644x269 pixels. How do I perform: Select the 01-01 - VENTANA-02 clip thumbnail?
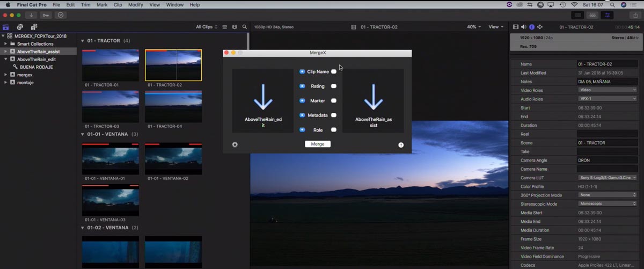[173, 159]
